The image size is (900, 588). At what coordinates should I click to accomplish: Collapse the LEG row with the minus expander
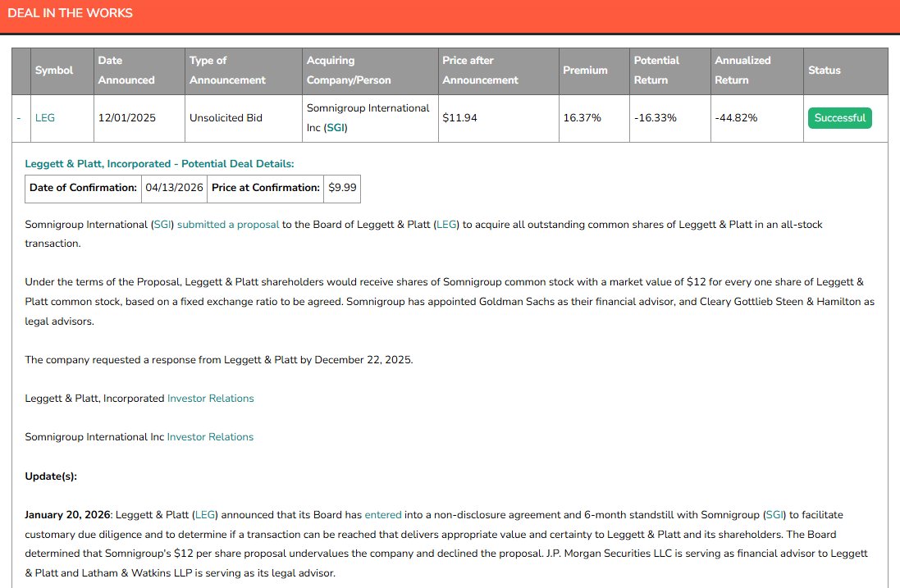pos(19,118)
